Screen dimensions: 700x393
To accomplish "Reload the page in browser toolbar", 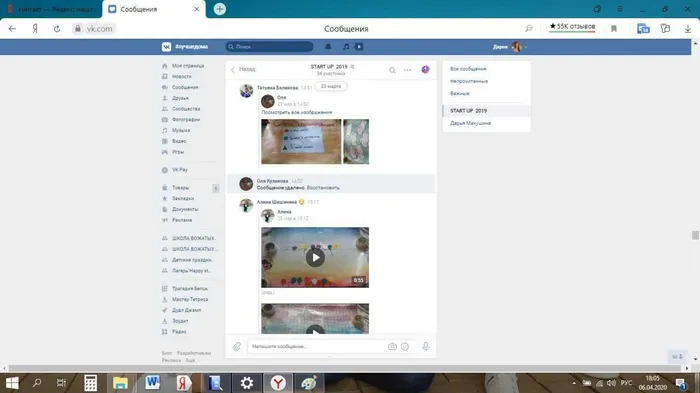I will tap(57, 29).
